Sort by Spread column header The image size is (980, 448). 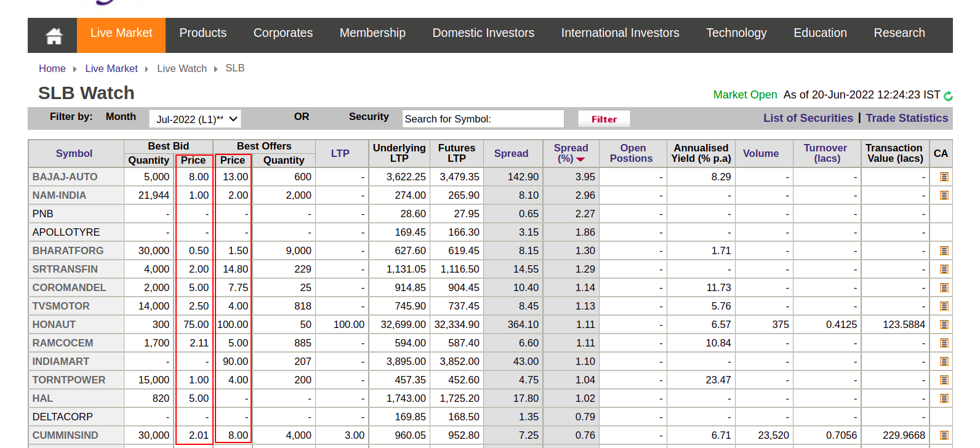[x=511, y=154]
